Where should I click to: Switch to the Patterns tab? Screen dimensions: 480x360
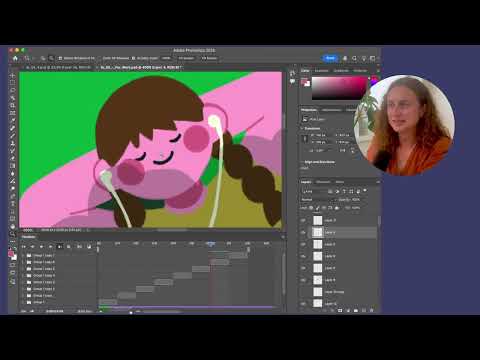click(x=360, y=71)
